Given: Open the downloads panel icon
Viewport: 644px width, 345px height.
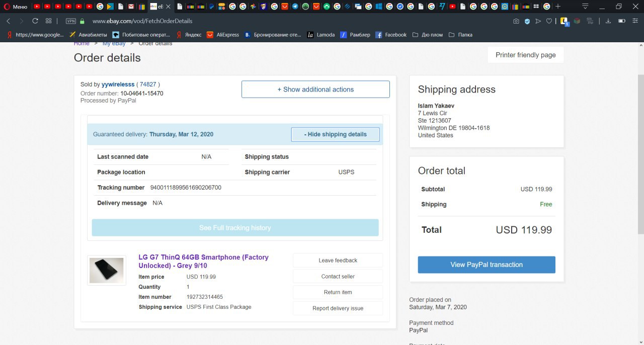Looking at the screenshot, I should (x=608, y=21).
